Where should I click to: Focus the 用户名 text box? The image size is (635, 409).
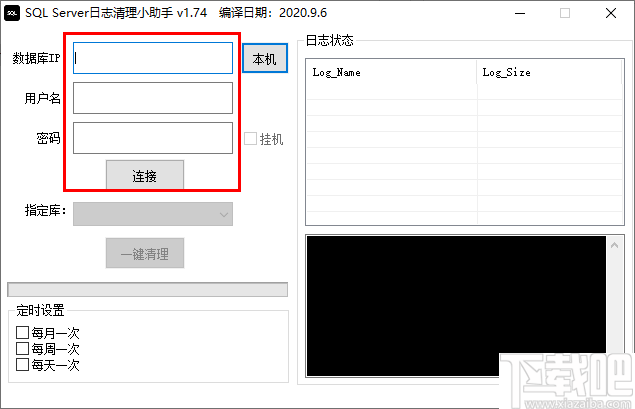coord(153,98)
